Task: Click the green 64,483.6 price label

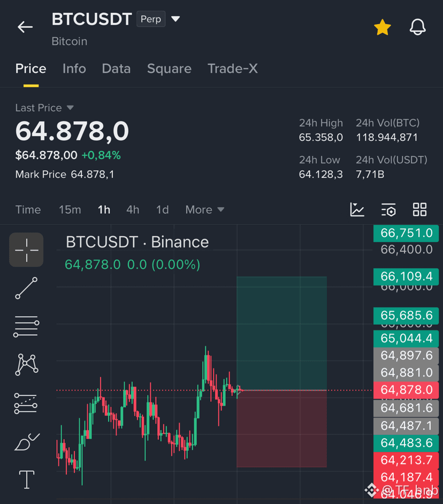Action: (406, 443)
